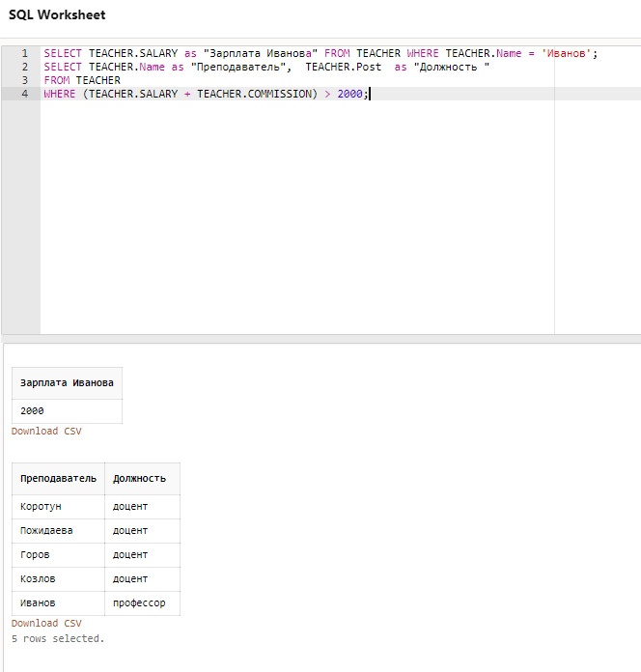Click the 2000 salary result cell

click(67, 411)
